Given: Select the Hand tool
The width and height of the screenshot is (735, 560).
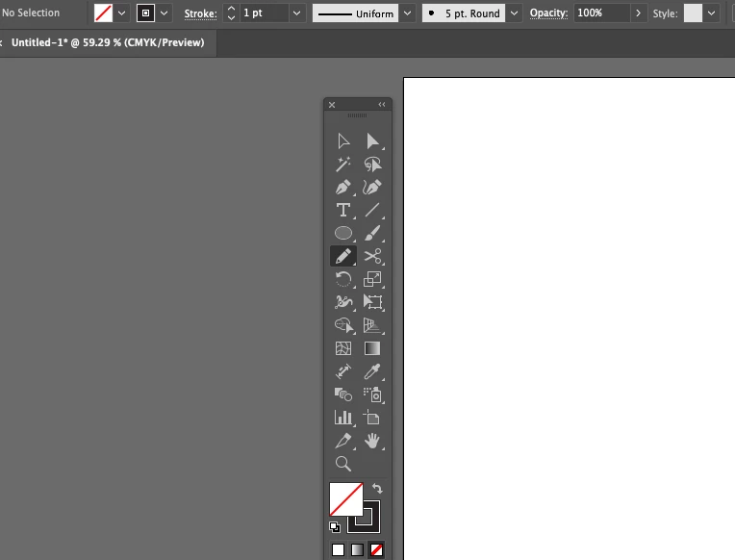Looking at the screenshot, I should [372, 441].
